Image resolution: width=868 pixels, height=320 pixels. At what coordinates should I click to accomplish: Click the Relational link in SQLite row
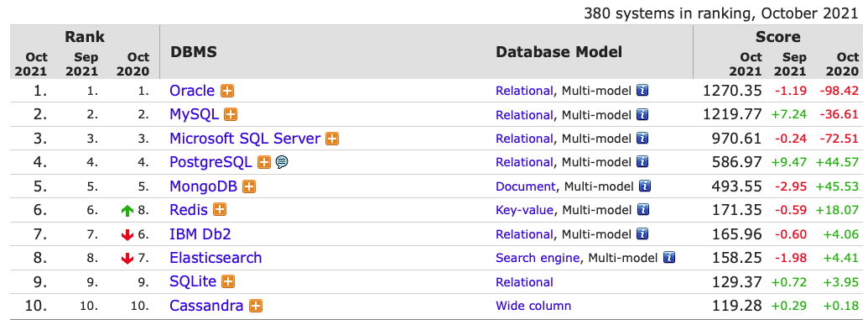524,281
